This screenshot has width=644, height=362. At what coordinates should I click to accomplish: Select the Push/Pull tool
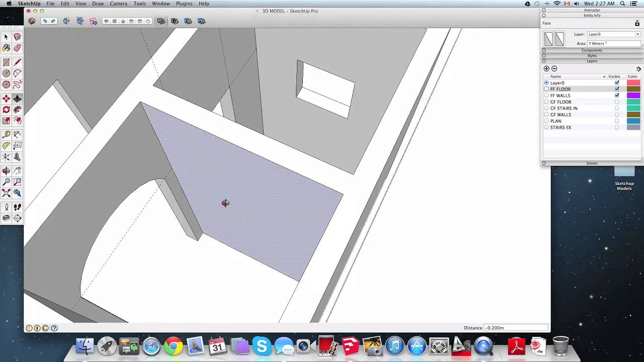pos(17,99)
